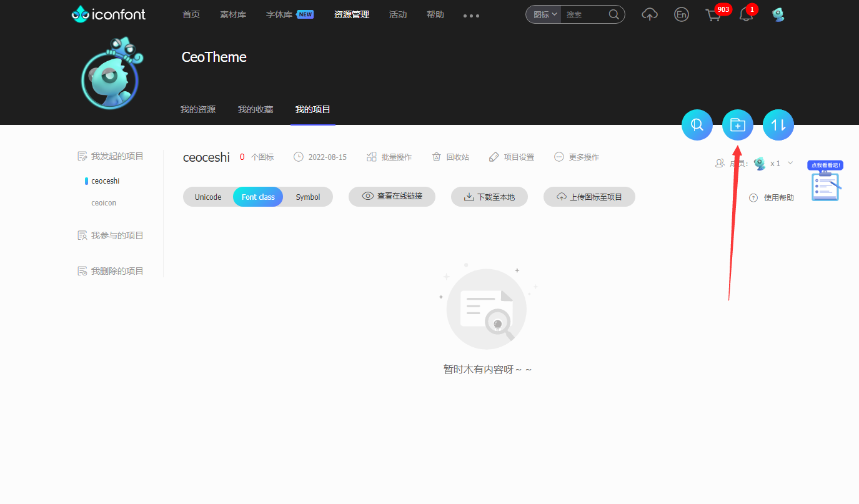Click the ceoceshi project title

(x=206, y=157)
